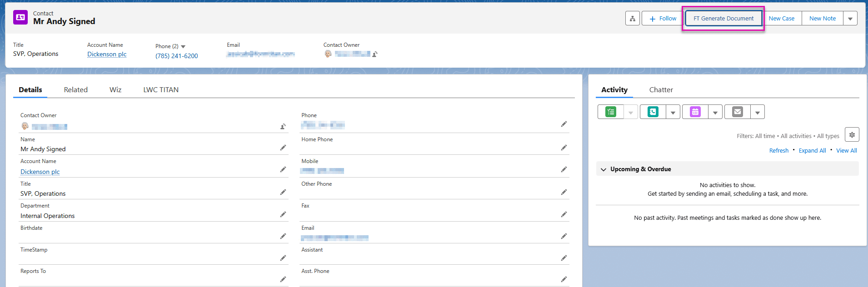Viewport: 868px width, 287px height.
Task: Collapse the Upcoming & Overdue section
Action: point(604,169)
